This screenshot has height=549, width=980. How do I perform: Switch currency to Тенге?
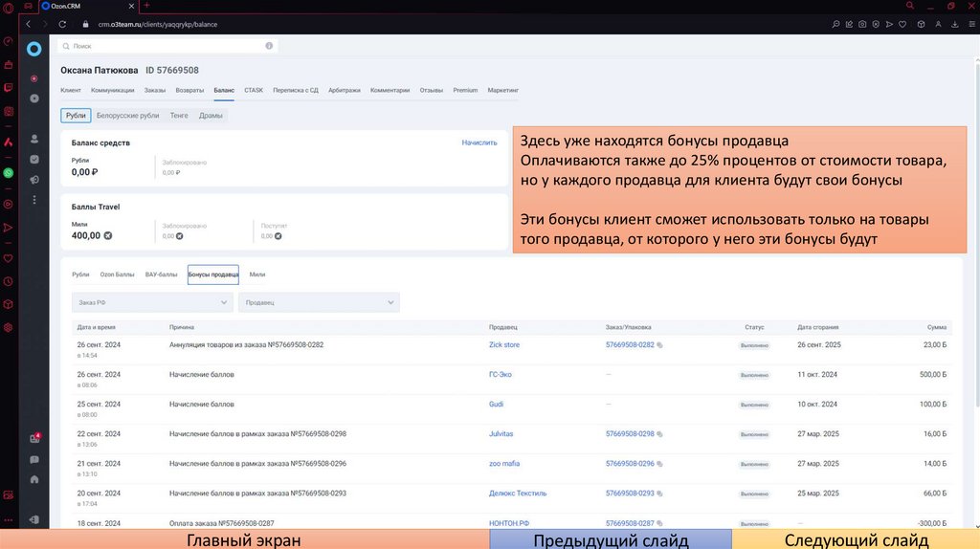(x=179, y=116)
